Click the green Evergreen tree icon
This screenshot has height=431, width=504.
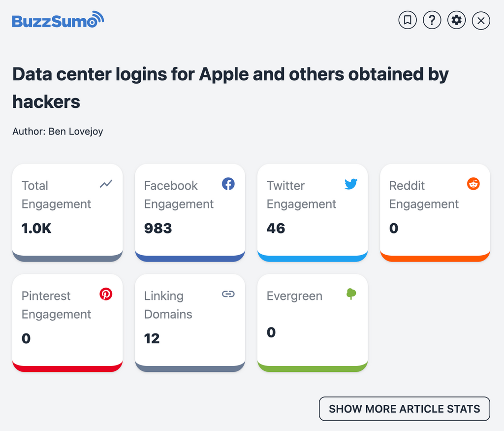[351, 294]
